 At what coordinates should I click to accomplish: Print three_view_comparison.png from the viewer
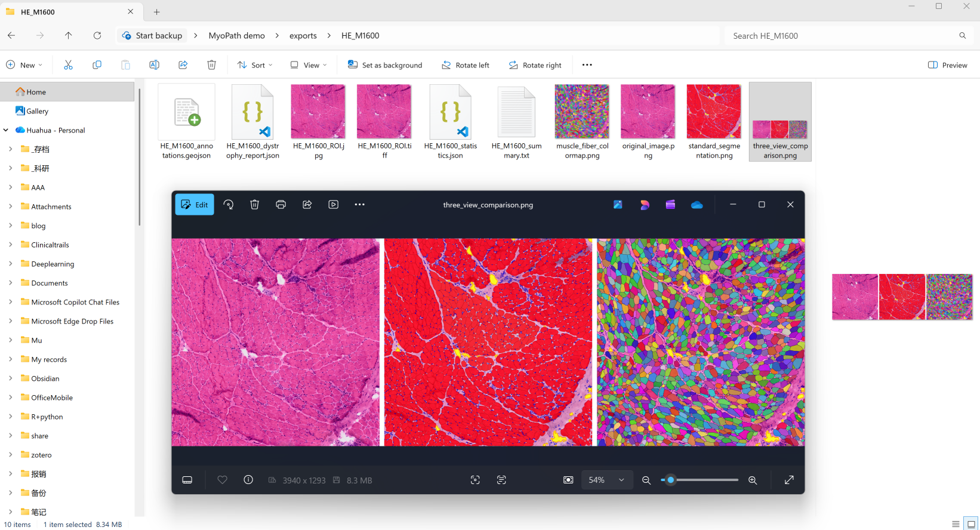pyautogui.click(x=281, y=205)
